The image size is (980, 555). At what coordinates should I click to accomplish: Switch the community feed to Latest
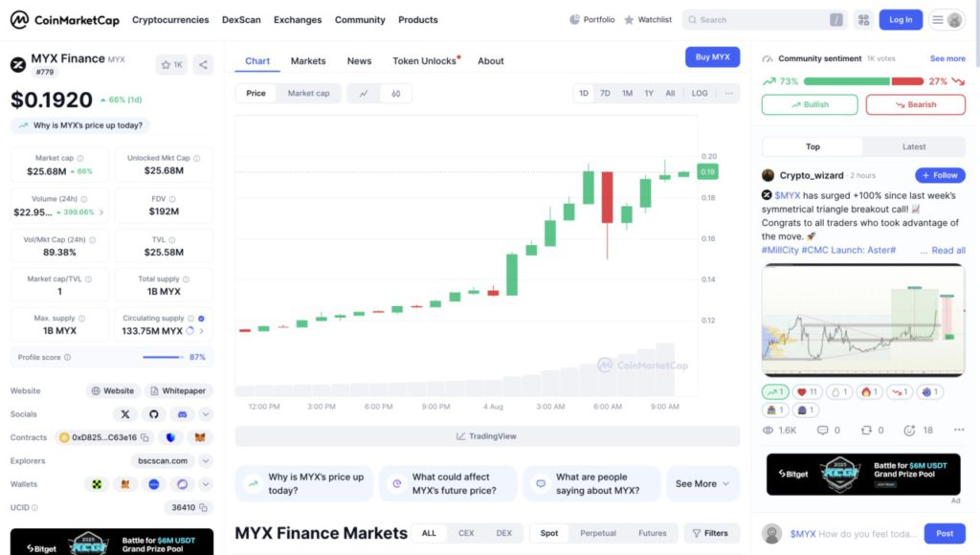pos(914,146)
